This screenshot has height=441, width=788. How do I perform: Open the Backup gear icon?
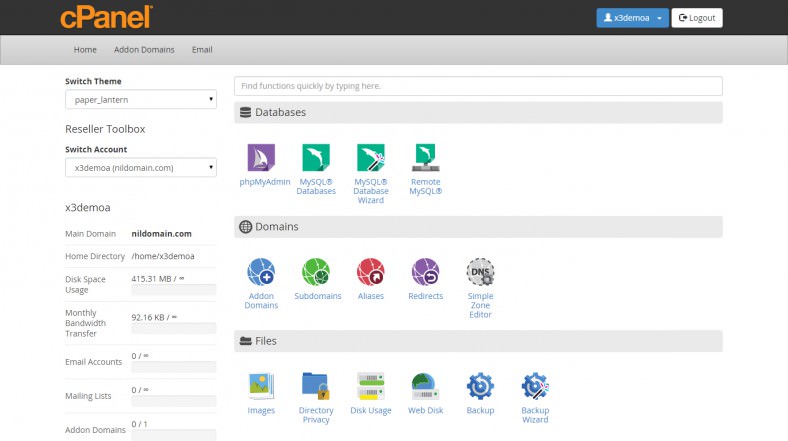480,386
